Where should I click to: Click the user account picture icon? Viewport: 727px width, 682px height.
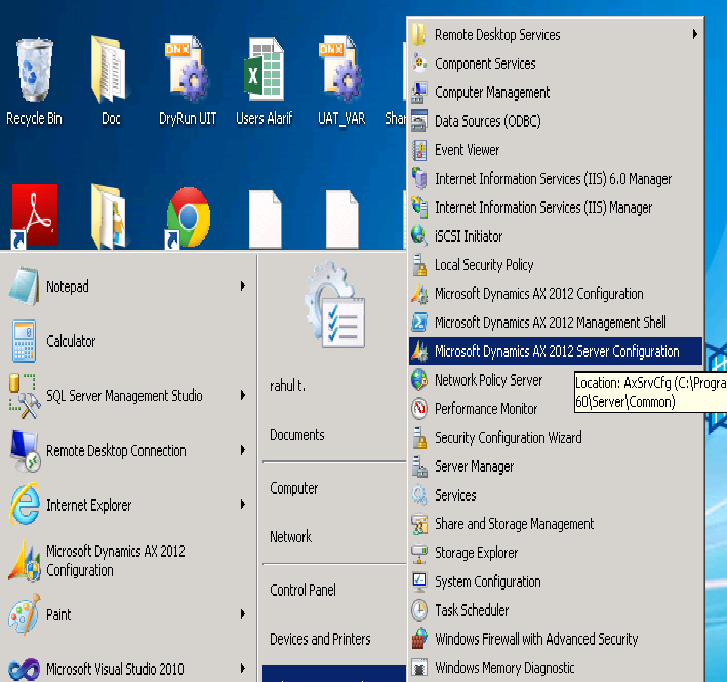click(x=335, y=305)
